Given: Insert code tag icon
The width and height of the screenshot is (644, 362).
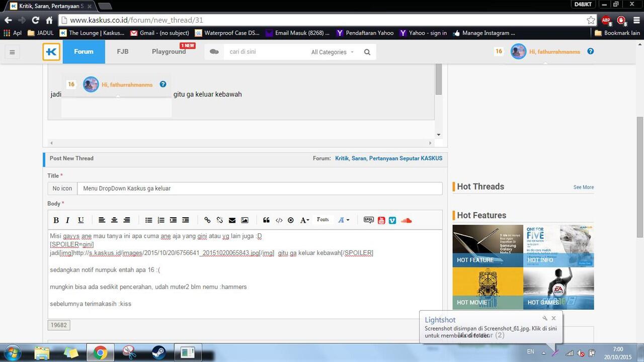Looking at the screenshot, I should point(279,220).
